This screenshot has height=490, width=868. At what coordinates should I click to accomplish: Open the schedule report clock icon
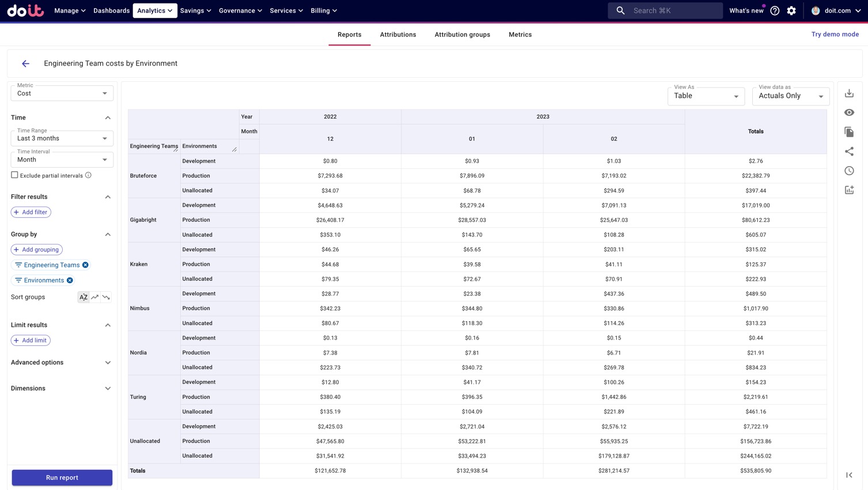click(849, 171)
